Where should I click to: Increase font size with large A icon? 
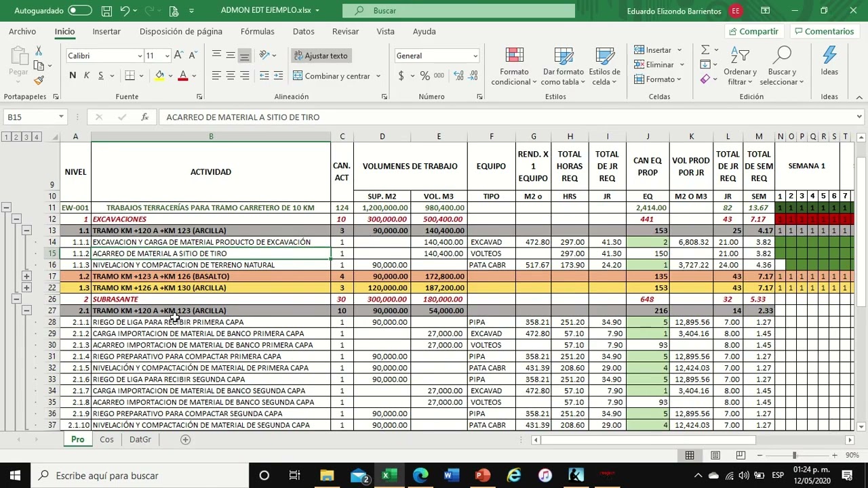pyautogui.click(x=178, y=56)
